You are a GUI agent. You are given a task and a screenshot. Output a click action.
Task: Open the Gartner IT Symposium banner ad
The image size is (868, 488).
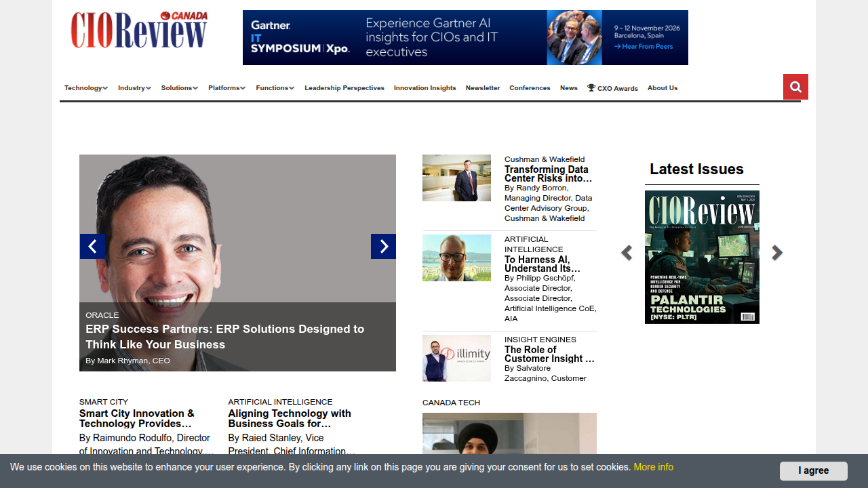tap(465, 37)
